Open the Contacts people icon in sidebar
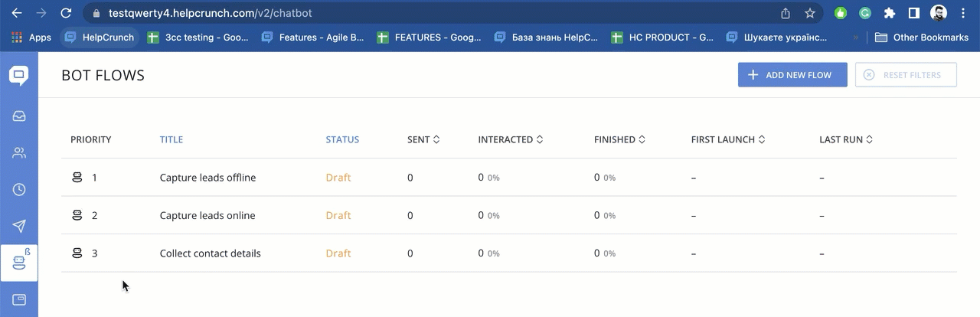980x317 pixels. pyautogui.click(x=19, y=153)
